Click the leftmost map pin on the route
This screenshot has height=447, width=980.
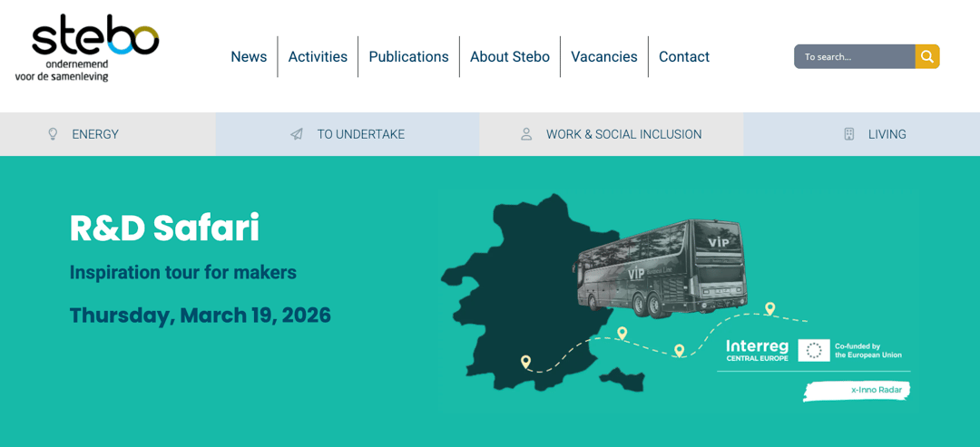525,362
